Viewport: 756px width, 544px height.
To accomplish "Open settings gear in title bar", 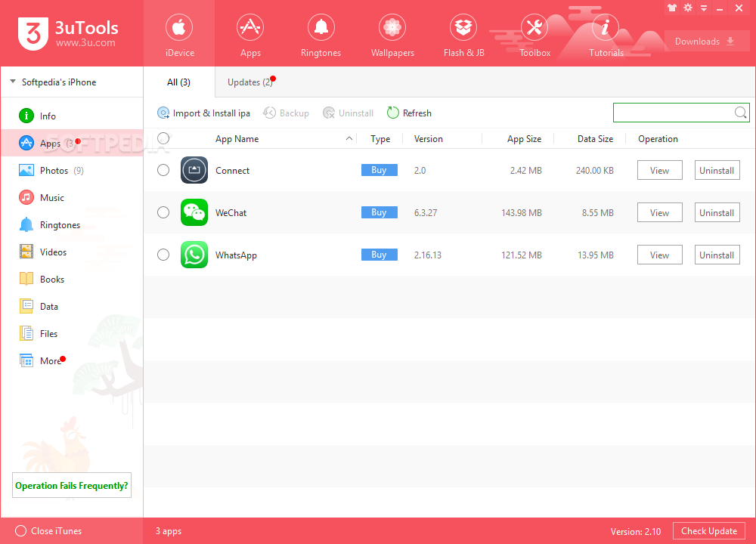I will [688, 8].
